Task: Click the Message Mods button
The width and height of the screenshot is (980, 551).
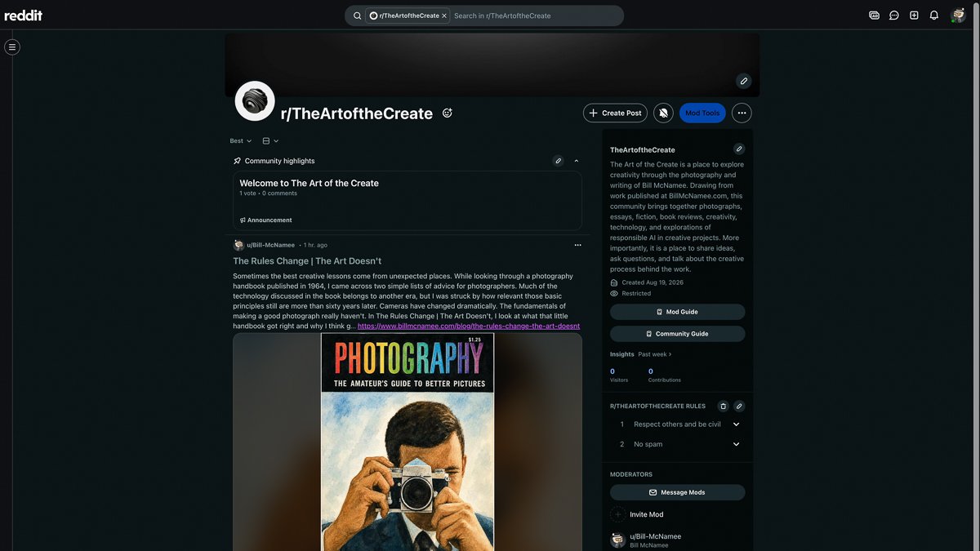Action: 677,492
